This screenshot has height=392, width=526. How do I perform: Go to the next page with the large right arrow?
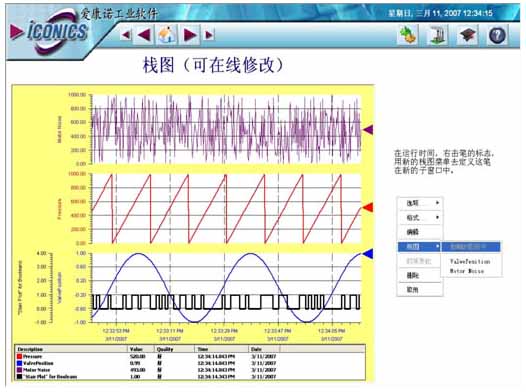(x=190, y=35)
